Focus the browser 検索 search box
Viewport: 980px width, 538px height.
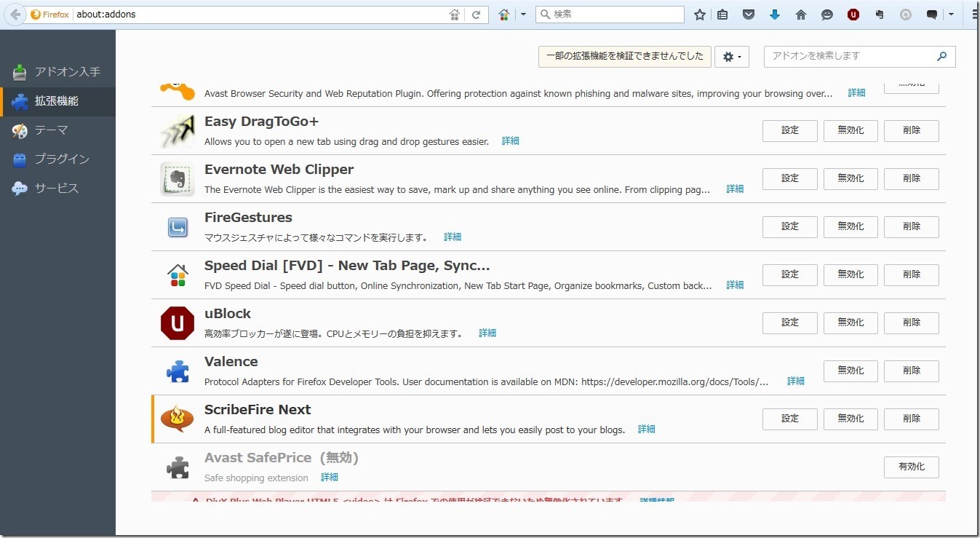tap(610, 15)
